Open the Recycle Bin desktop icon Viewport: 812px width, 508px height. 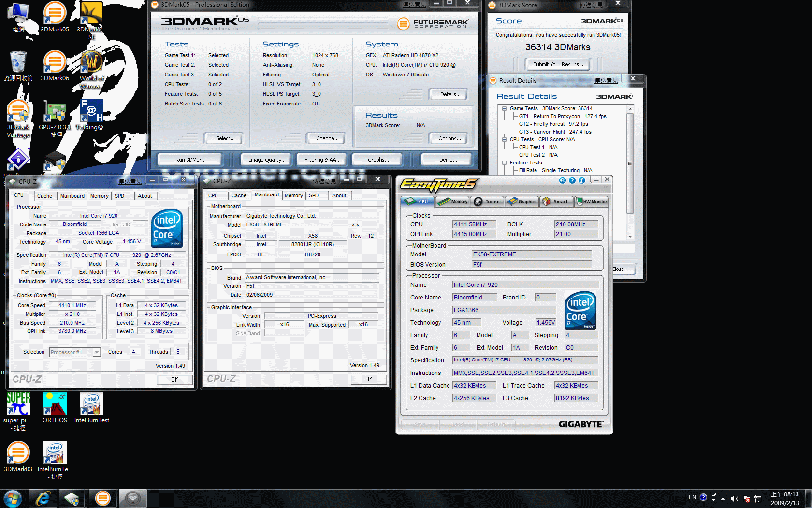click(18, 66)
